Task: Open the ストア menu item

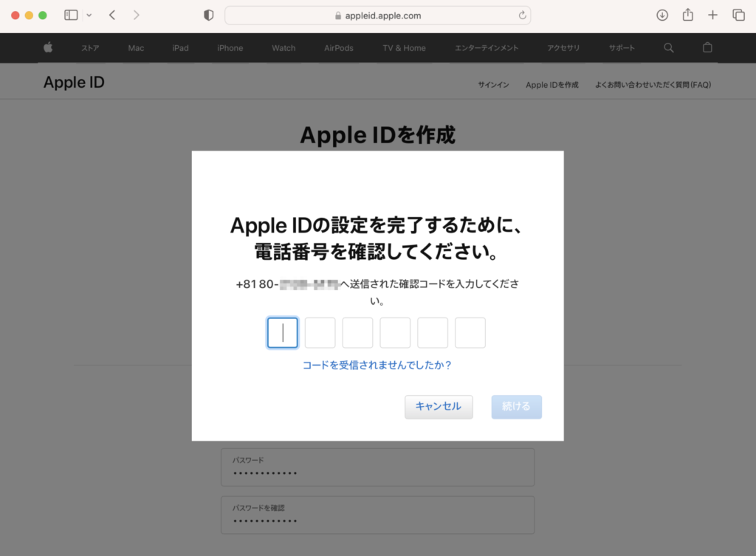Action: (90, 48)
